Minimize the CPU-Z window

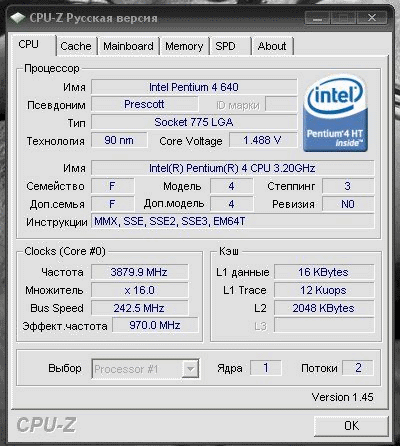click(318, 17)
